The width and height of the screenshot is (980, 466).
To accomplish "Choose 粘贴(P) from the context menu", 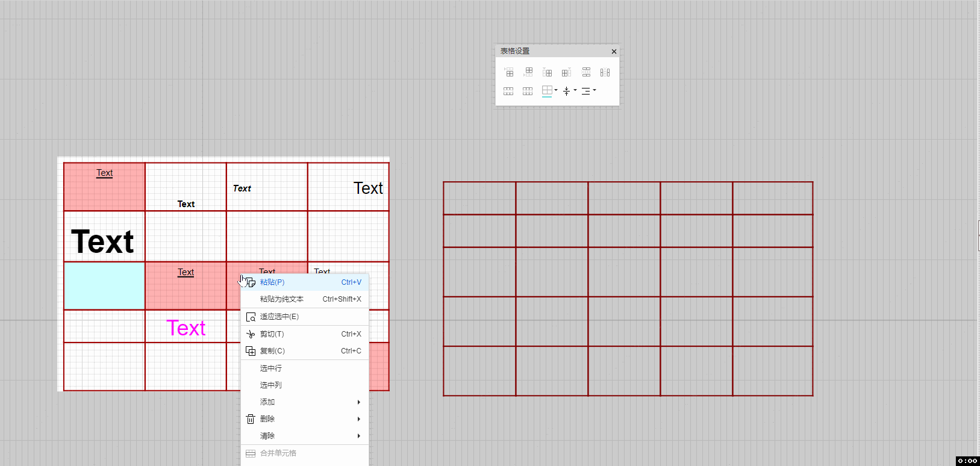I will tap(305, 282).
